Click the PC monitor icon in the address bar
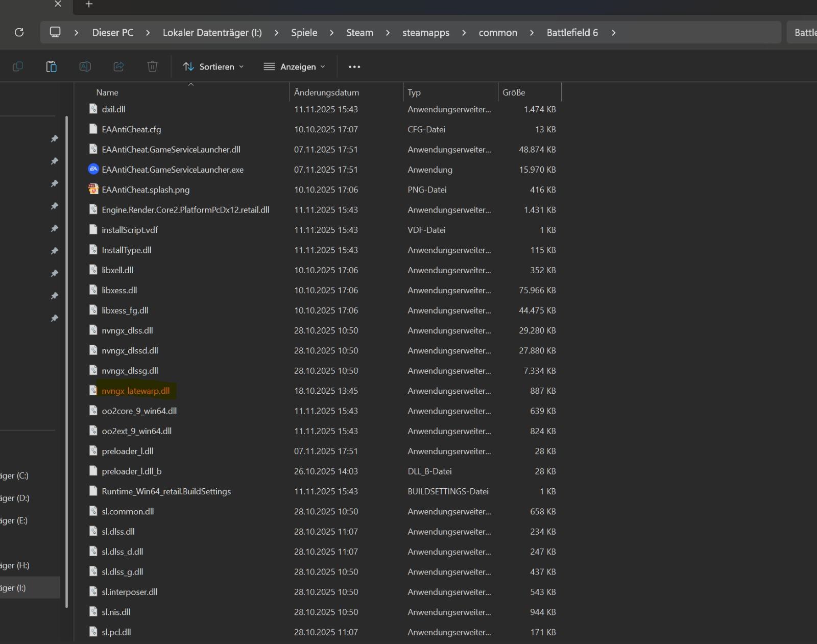817x644 pixels. pyautogui.click(x=55, y=32)
